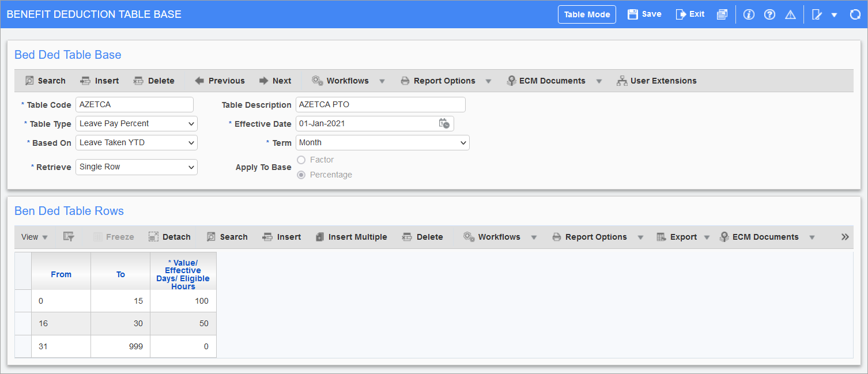Screen dimensions: 868x374
Task: Select the row selector for row 16 to 30
Action: point(23,324)
